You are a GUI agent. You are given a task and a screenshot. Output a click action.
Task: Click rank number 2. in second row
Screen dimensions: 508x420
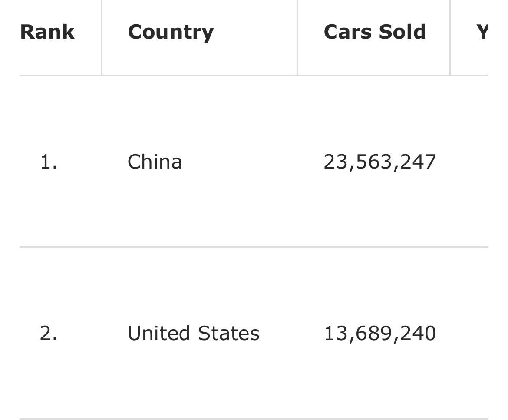pyautogui.click(x=49, y=334)
